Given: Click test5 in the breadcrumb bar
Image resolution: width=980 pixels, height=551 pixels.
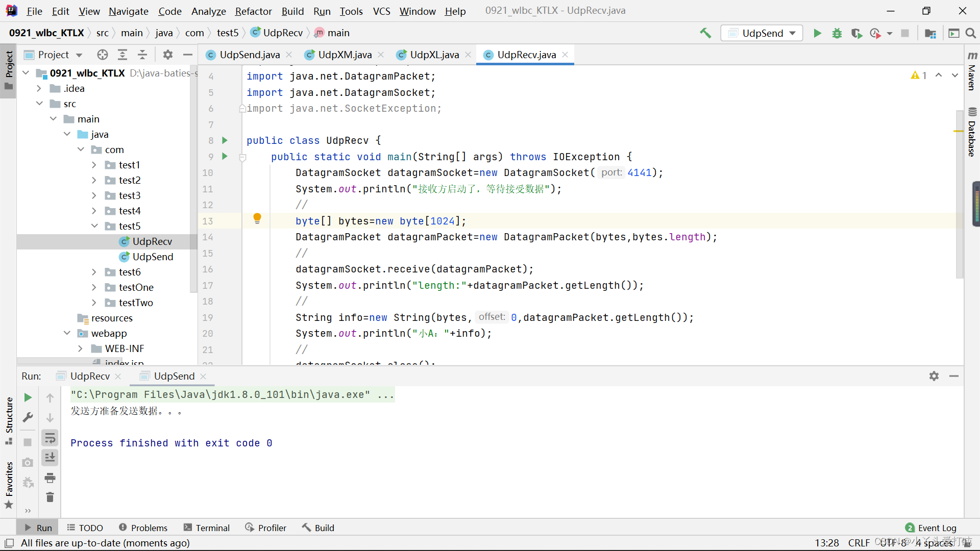Looking at the screenshot, I should (x=228, y=33).
